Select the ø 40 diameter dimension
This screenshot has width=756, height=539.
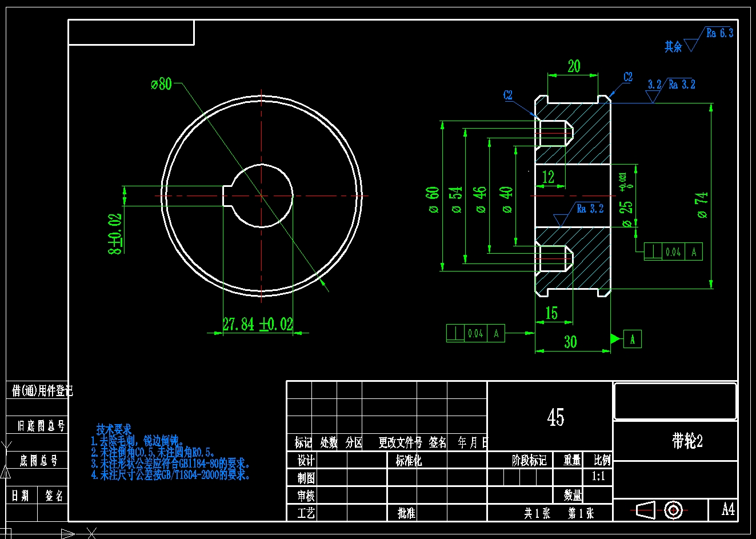(506, 199)
